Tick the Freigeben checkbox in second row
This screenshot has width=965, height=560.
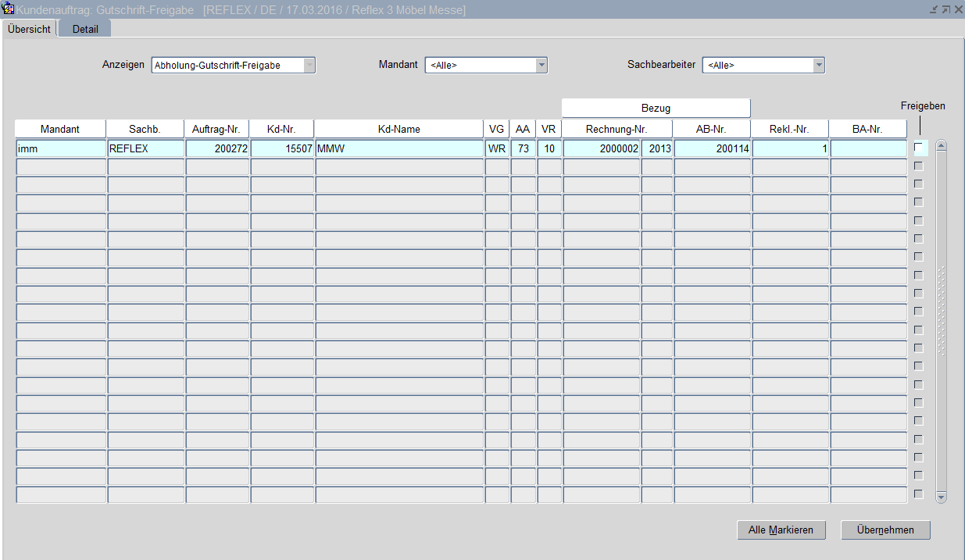click(919, 166)
